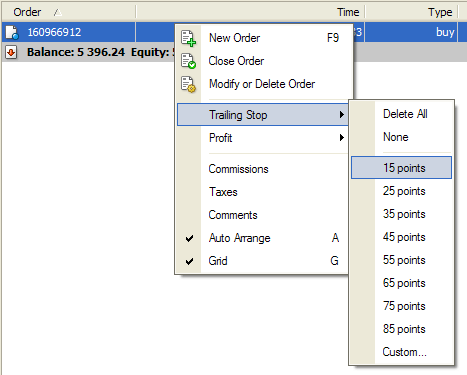Click the Type column header
The height and width of the screenshot is (375, 467).
(x=412, y=12)
